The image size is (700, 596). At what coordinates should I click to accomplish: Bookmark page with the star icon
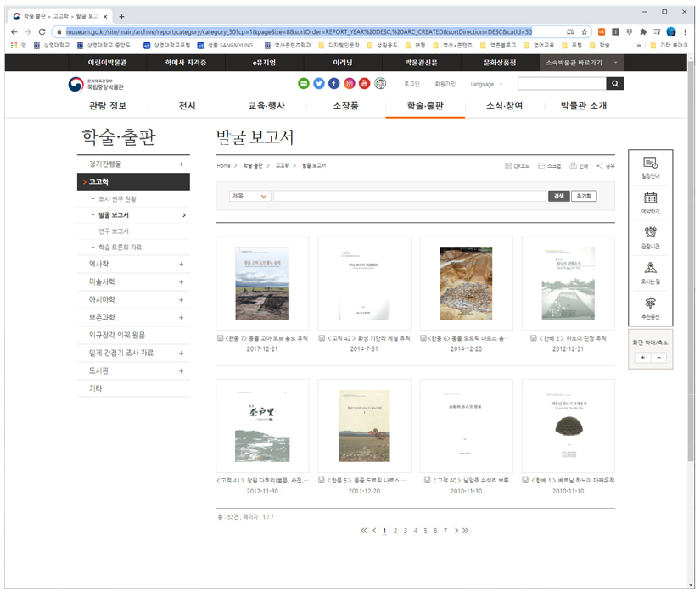(584, 31)
